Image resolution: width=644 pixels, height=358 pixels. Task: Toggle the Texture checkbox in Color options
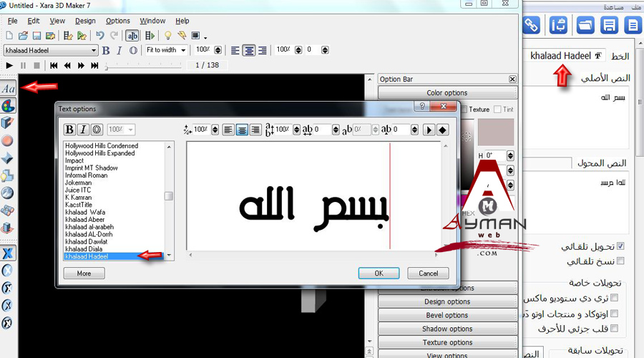tap(464, 110)
